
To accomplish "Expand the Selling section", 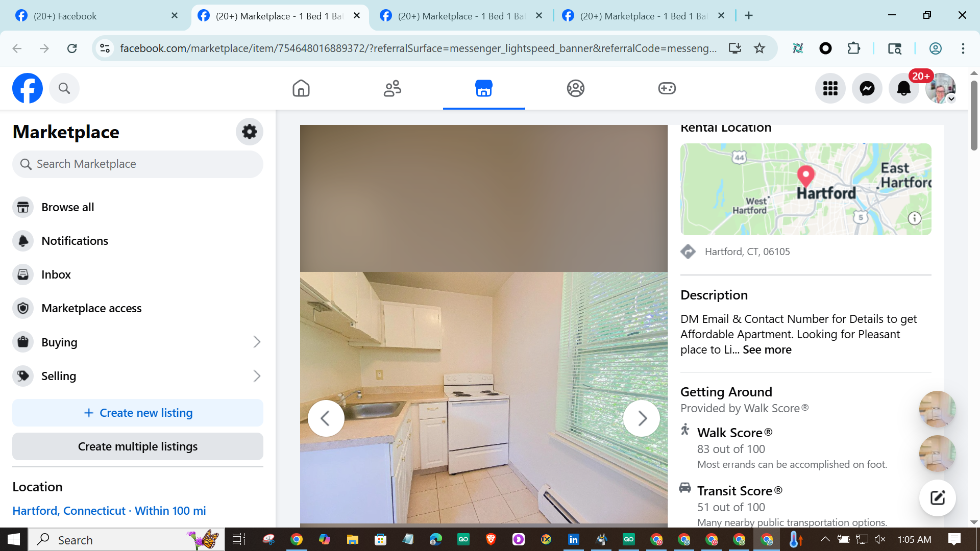I will pyautogui.click(x=257, y=376).
